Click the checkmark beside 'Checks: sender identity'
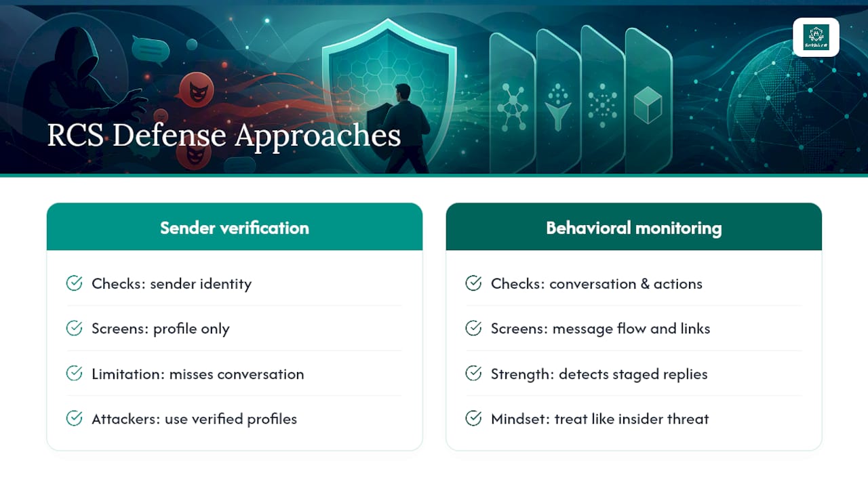 pos(75,283)
